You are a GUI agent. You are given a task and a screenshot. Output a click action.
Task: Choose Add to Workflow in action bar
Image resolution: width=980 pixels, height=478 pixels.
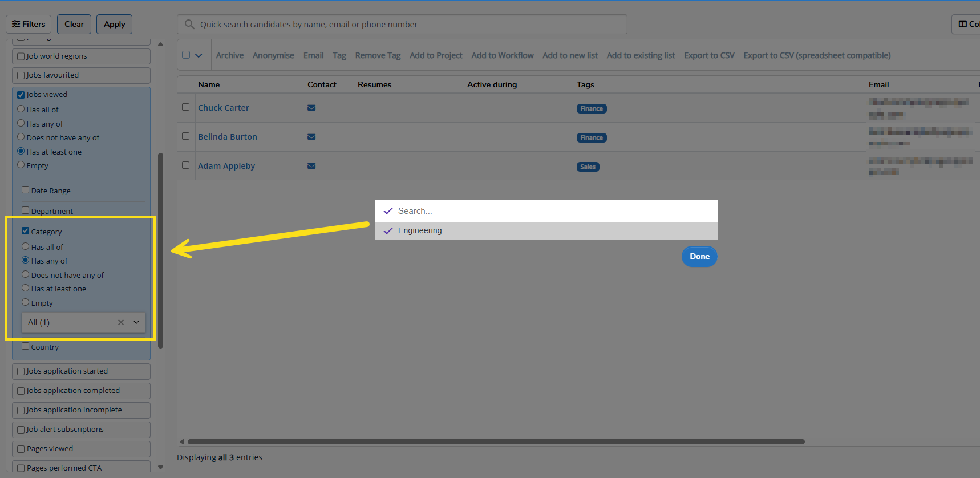pyautogui.click(x=502, y=55)
